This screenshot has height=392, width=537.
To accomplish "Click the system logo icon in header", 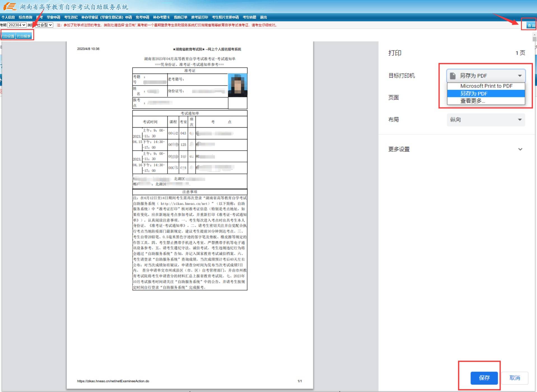I will click(10, 6).
